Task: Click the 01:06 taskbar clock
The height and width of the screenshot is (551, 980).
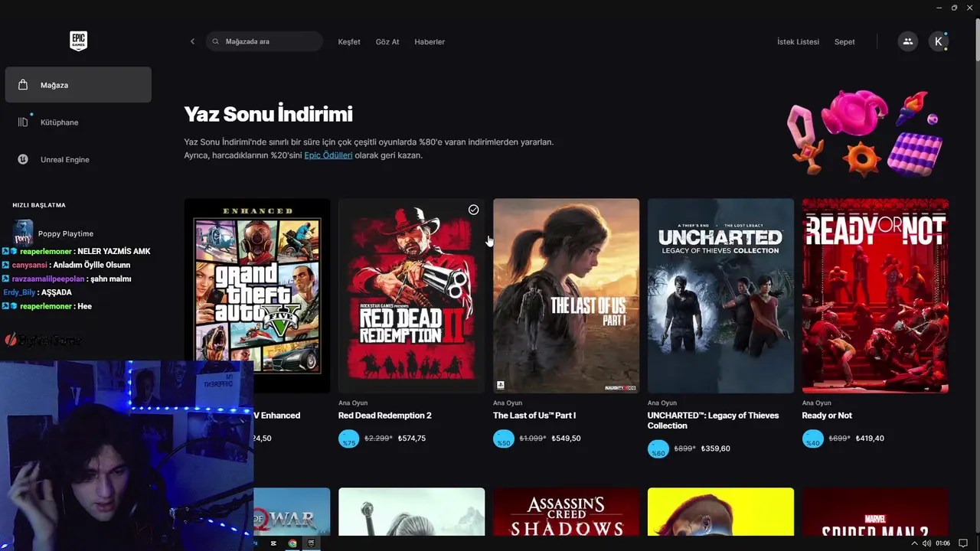Action: point(942,543)
